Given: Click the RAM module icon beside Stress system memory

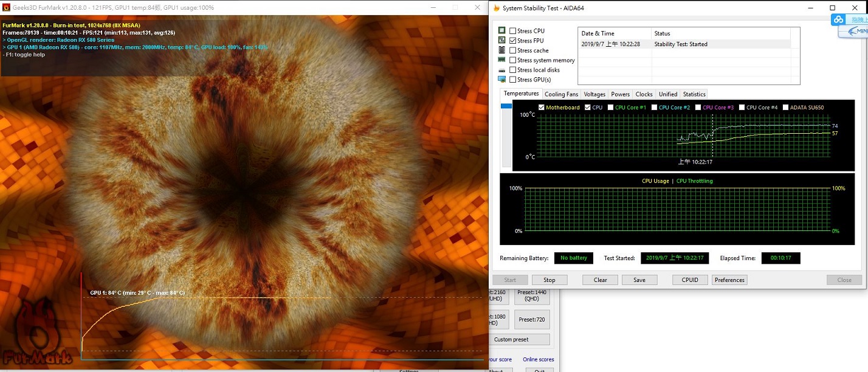Looking at the screenshot, I should point(502,60).
